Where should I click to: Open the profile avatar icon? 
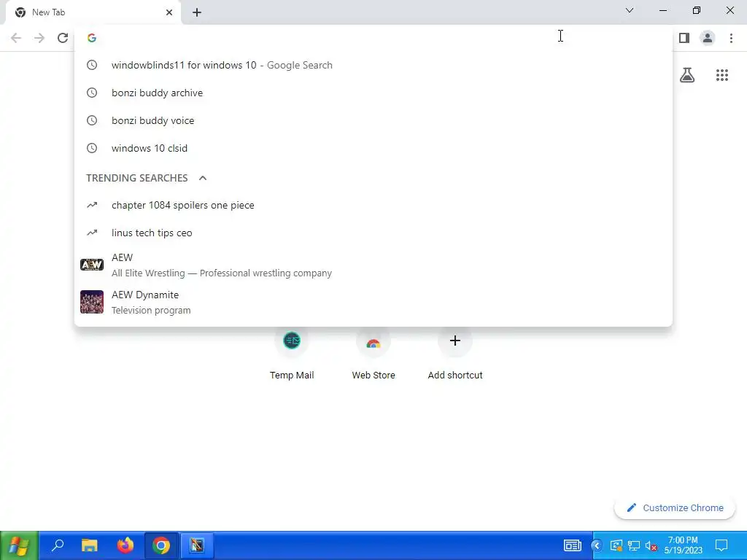(708, 38)
